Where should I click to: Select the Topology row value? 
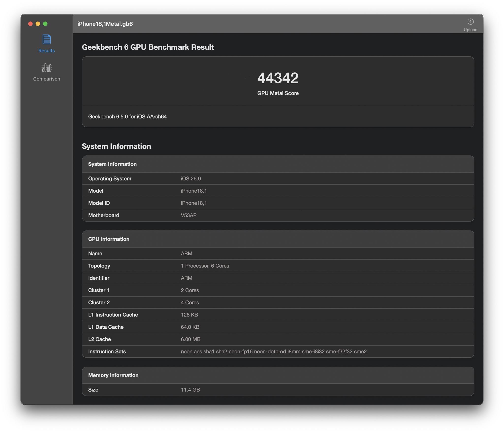[x=205, y=266]
